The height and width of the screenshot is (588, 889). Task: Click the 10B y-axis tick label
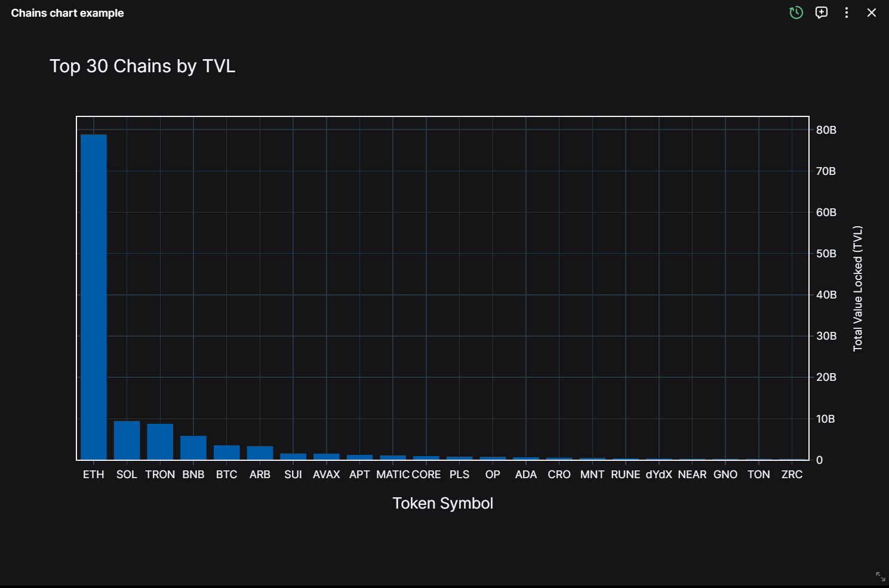pos(826,419)
